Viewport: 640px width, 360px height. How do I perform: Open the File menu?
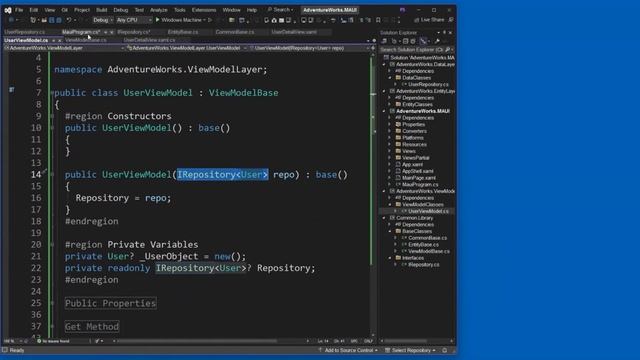(x=19, y=10)
